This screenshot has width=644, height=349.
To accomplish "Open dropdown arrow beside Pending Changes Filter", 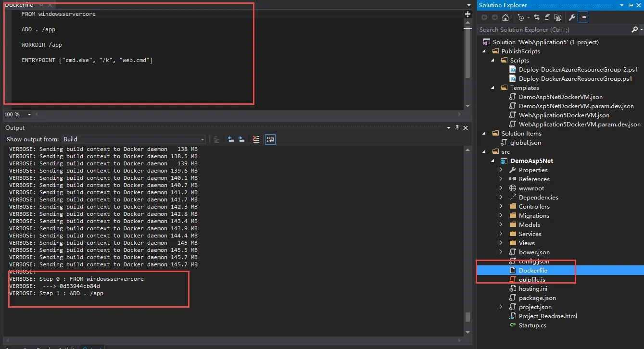I will (528, 18).
